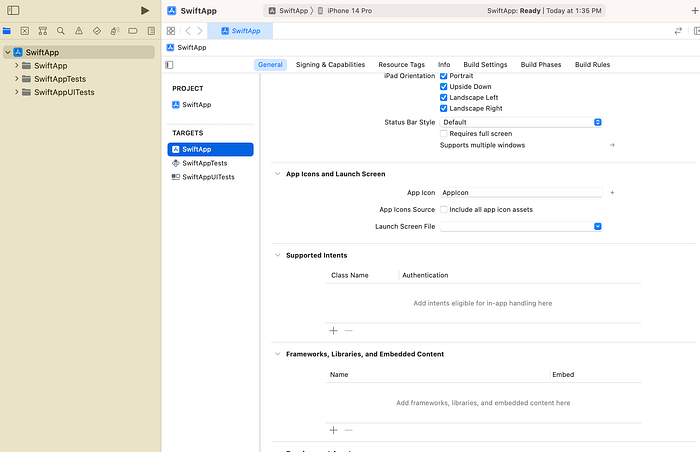700x452 pixels.
Task: Add an app icon with plus button
Action: 612,193
